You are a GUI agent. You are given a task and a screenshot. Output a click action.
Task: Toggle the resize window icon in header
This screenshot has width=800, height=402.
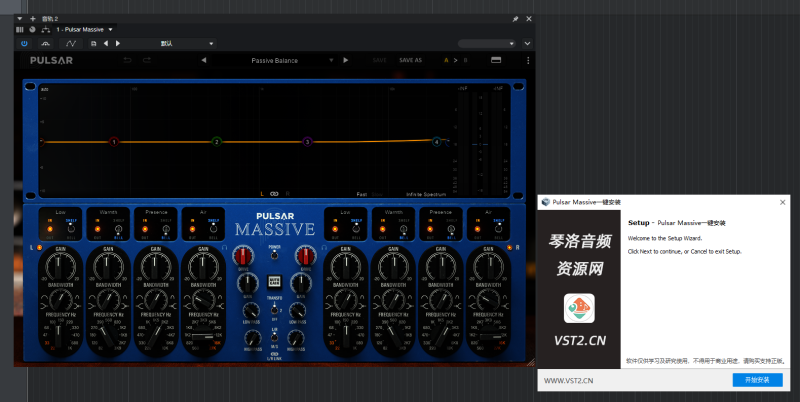(x=494, y=60)
